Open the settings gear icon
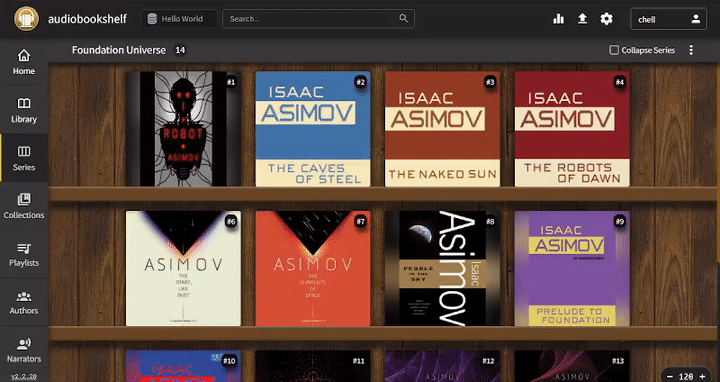 tap(607, 19)
